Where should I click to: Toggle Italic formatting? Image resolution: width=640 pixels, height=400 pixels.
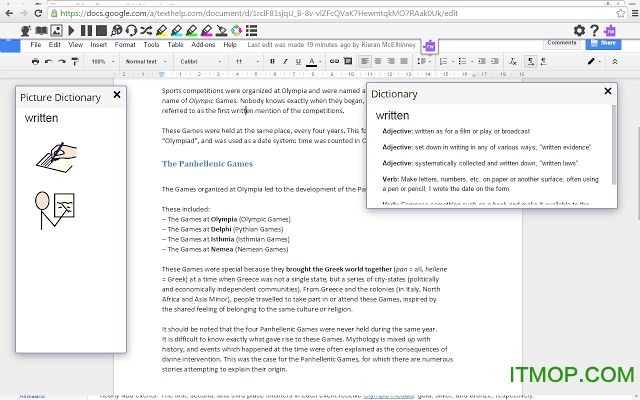coord(286,62)
